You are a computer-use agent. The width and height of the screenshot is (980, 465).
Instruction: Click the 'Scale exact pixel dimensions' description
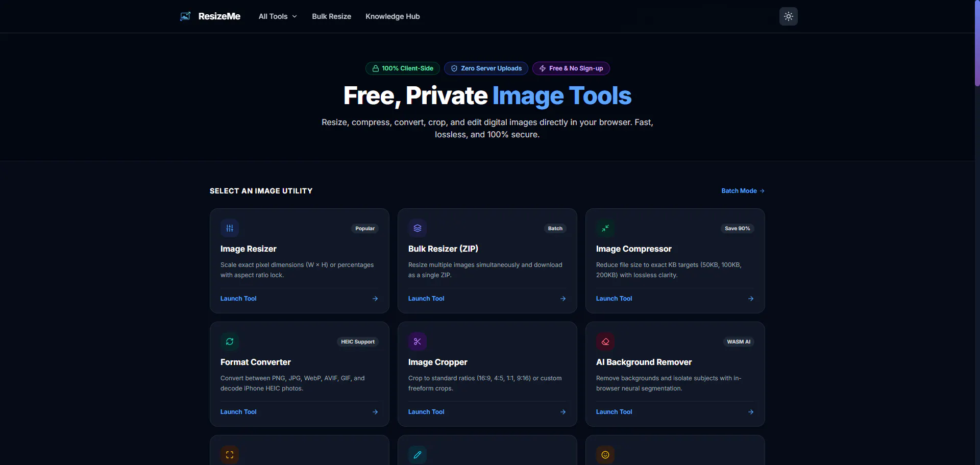point(297,270)
